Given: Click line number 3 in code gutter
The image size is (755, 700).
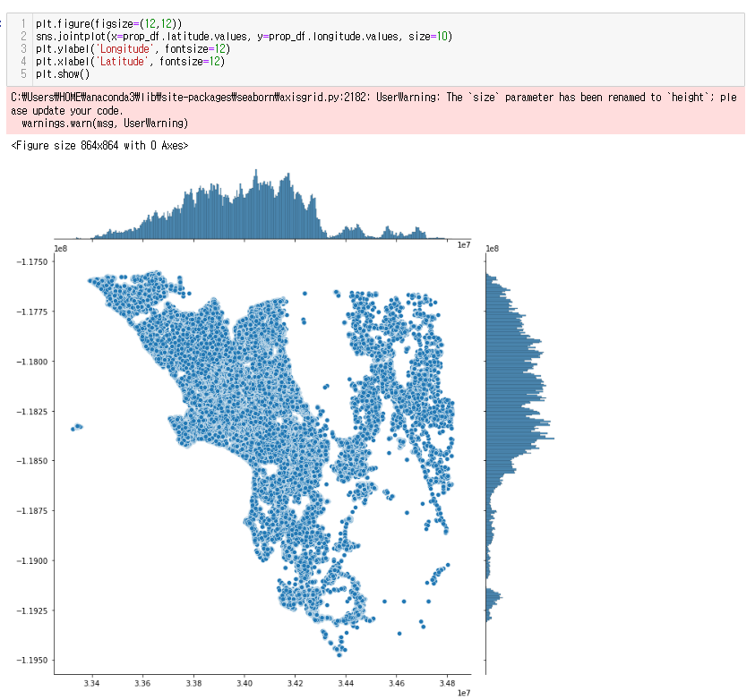Looking at the screenshot, I should click(23, 49).
